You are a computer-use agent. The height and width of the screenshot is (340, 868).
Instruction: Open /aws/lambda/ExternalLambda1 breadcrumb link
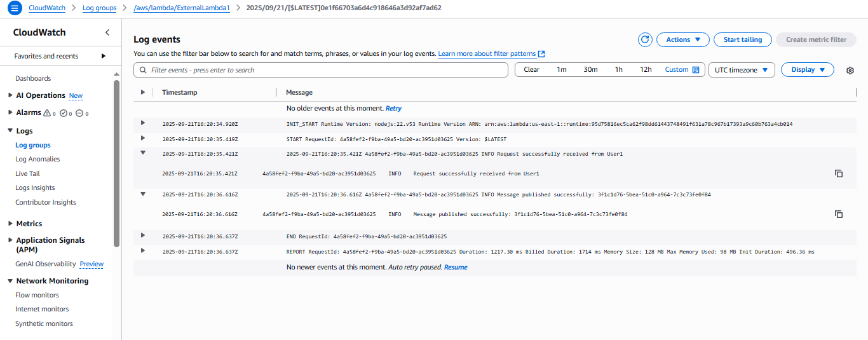[182, 8]
